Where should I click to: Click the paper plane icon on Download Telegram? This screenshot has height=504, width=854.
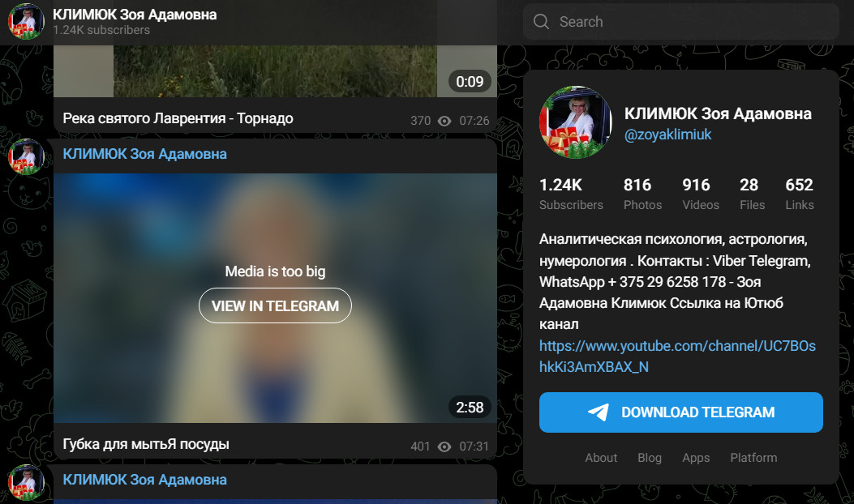(599, 412)
